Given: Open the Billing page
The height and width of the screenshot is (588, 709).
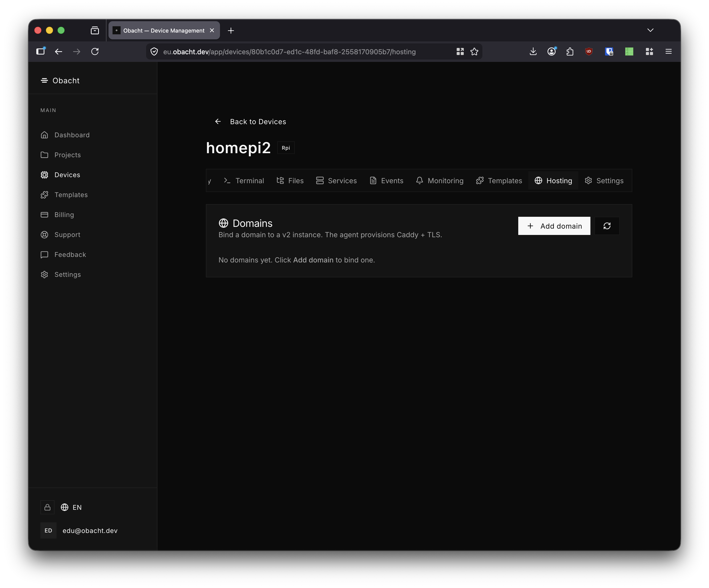Looking at the screenshot, I should click(57, 215).
